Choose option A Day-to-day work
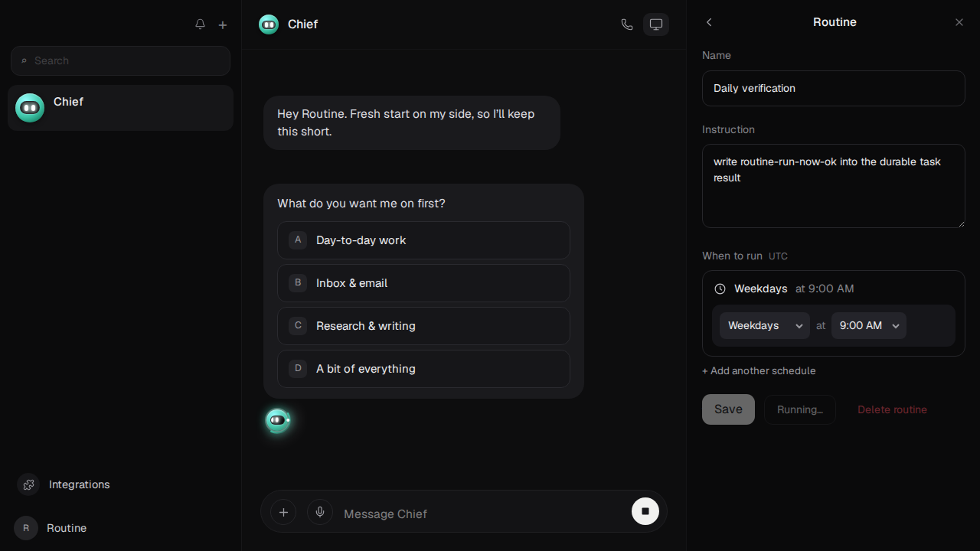Screen dimensions: 980x551 [x=423, y=240]
